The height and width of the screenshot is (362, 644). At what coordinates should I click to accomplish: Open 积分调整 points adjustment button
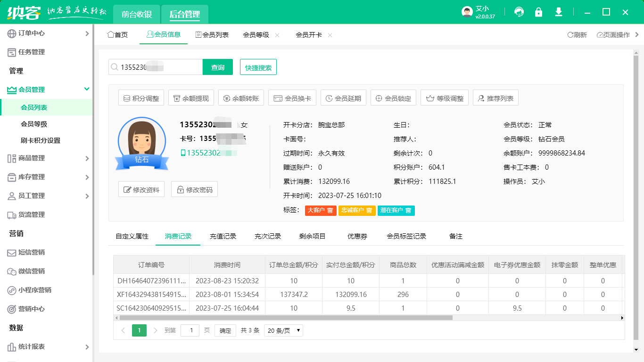coord(140,99)
